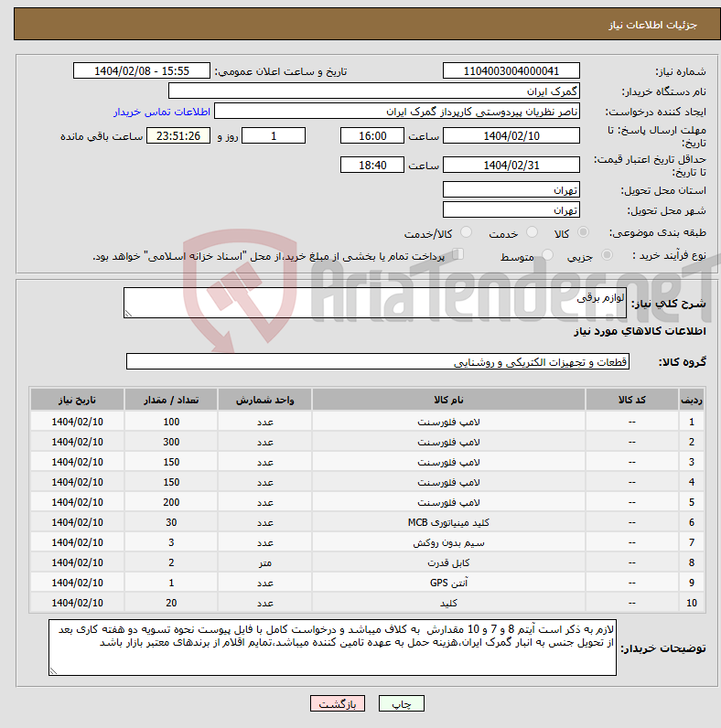Viewport: 721px width, 728px height.
Task: Click the goods group field قطعات و تجهیزات الکتریکی
Action: click(378, 361)
